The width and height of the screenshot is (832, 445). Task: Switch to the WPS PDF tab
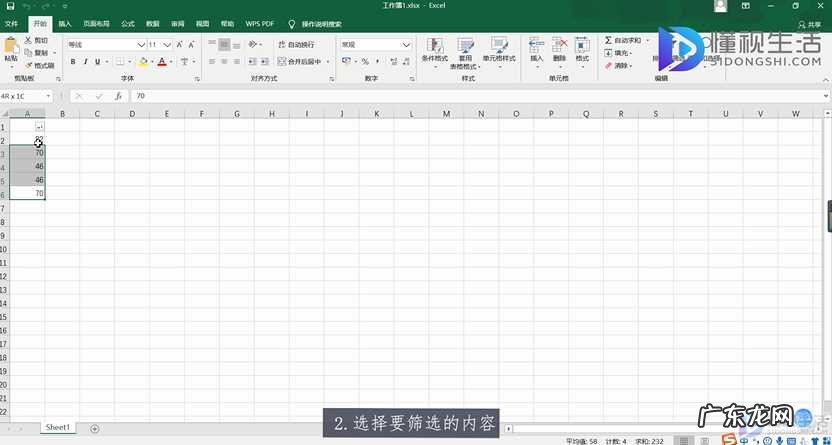[x=259, y=24]
